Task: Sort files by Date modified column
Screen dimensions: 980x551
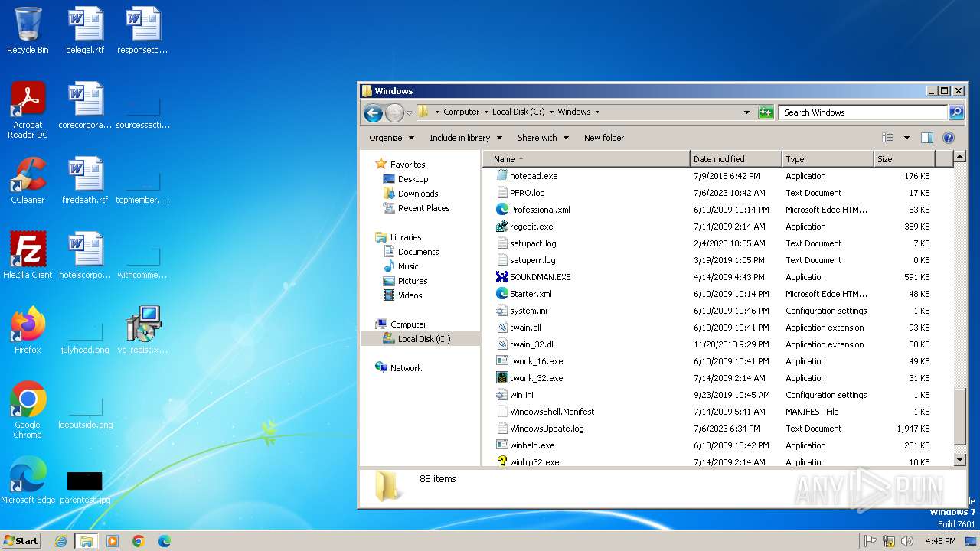Action: tap(736, 159)
